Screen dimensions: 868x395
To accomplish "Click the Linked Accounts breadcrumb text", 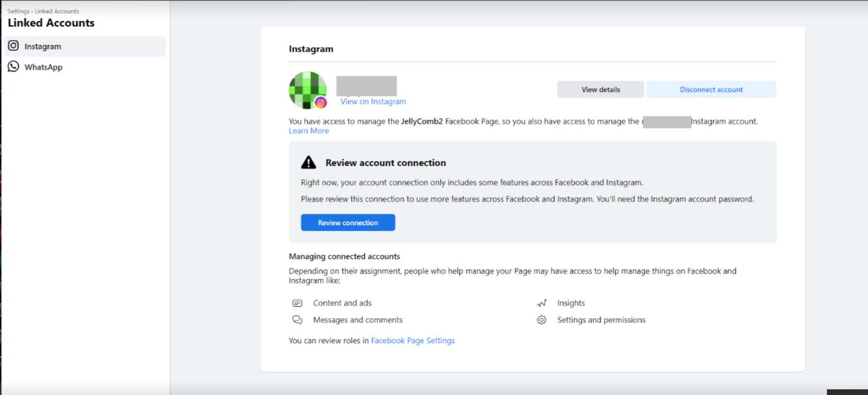I will coord(57,11).
